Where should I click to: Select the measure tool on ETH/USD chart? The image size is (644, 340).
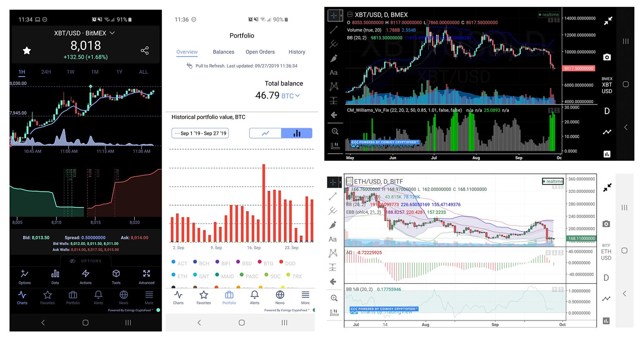333,267
